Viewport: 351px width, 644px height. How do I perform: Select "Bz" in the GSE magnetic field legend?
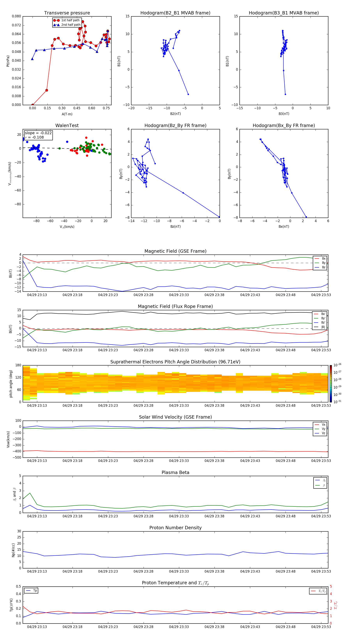320,267
